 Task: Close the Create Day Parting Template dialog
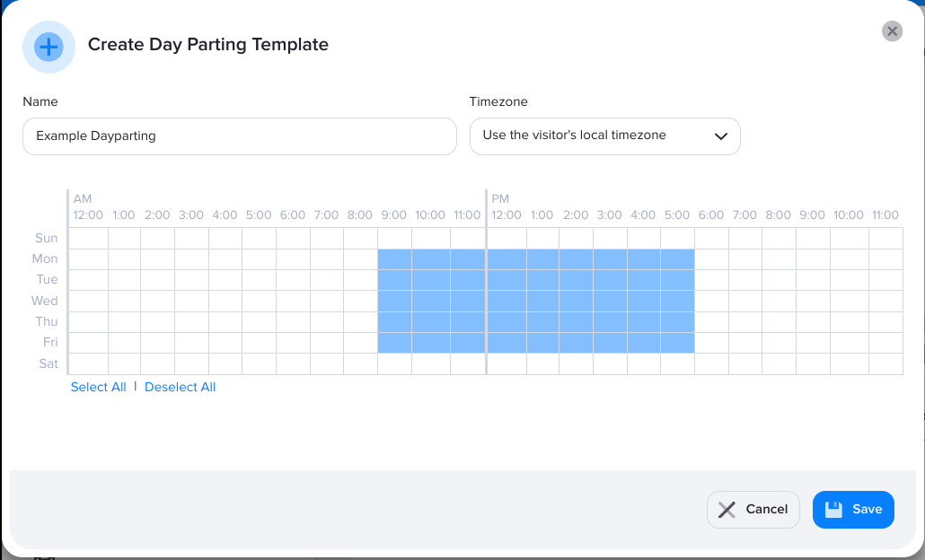(x=892, y=31)
